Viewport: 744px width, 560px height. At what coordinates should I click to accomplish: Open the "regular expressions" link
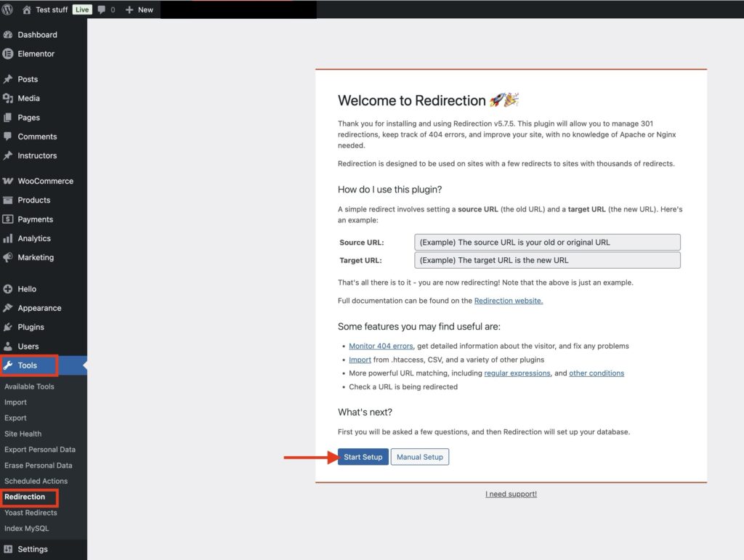pyautogui.click(x=518, y=373)
